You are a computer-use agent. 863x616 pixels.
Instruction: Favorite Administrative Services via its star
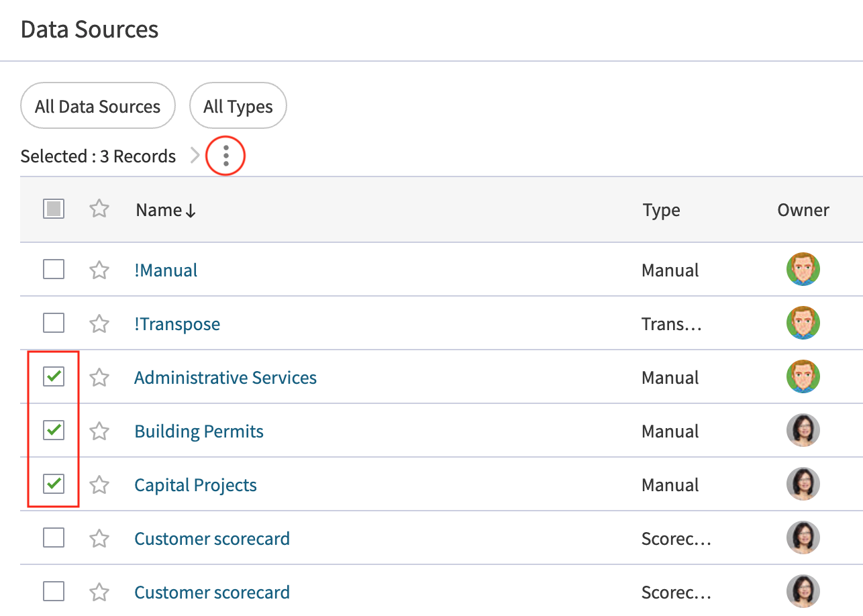(99, 376)
